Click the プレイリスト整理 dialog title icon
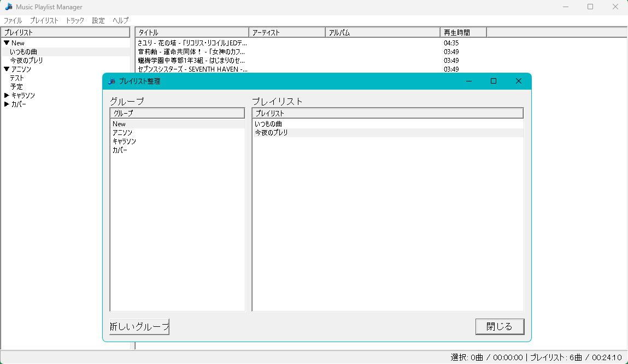This screenshot has height=364, width=628. click(x=111, y=81)
